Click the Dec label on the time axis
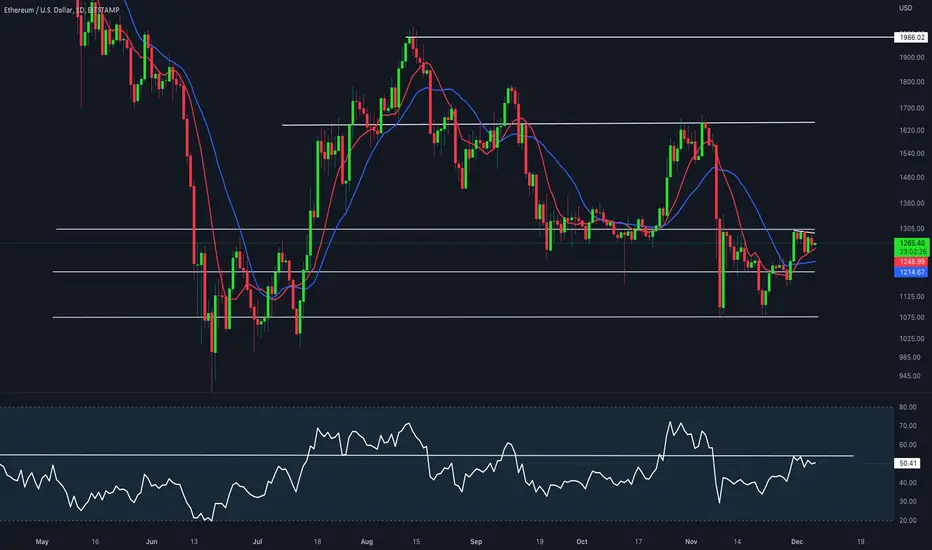 (x=797, y=542)
